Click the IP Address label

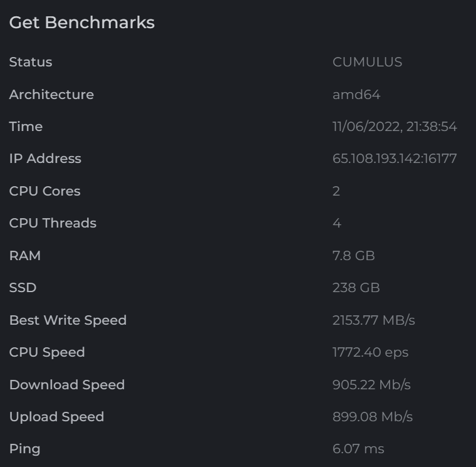point(45,159)
